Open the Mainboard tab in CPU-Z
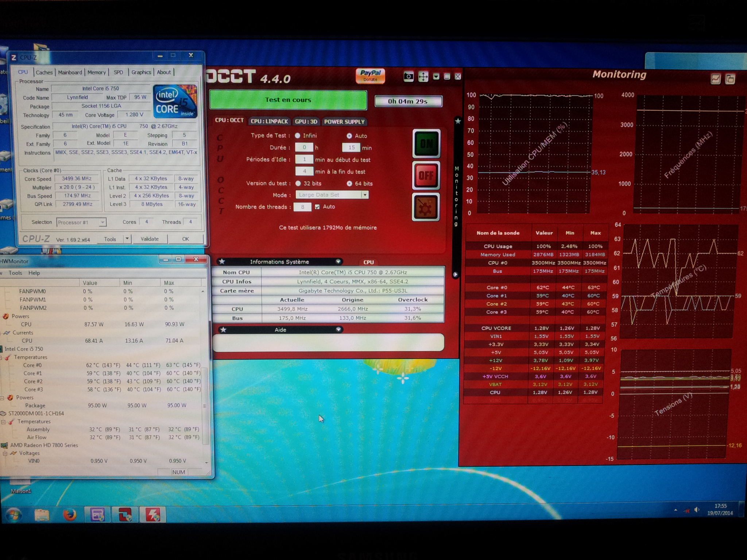Screen dimensions: 747x560 click(70, 72)
